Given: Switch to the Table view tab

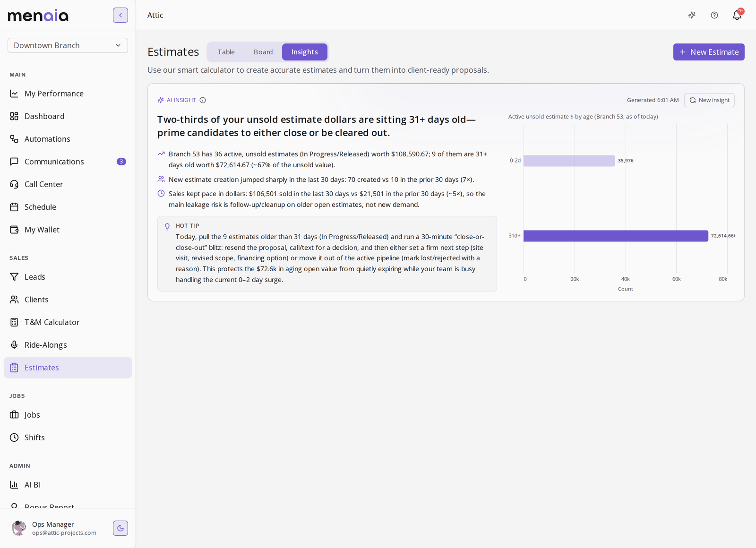Looking at the screenshot, I should click(x=226, y=52).
